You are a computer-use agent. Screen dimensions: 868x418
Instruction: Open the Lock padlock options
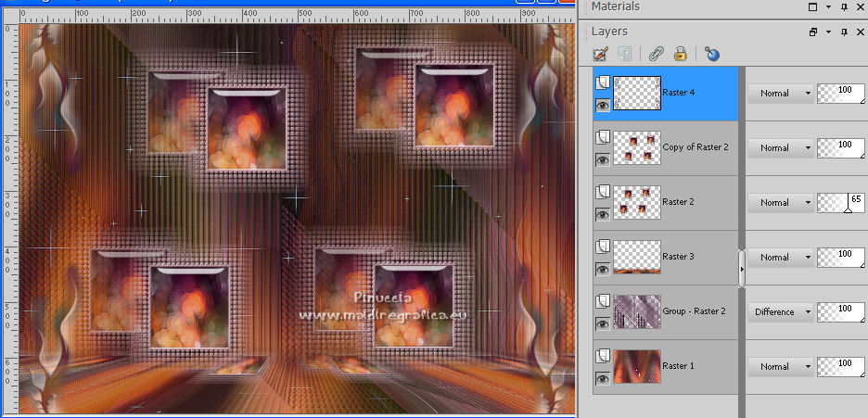[x=681, y=54]
